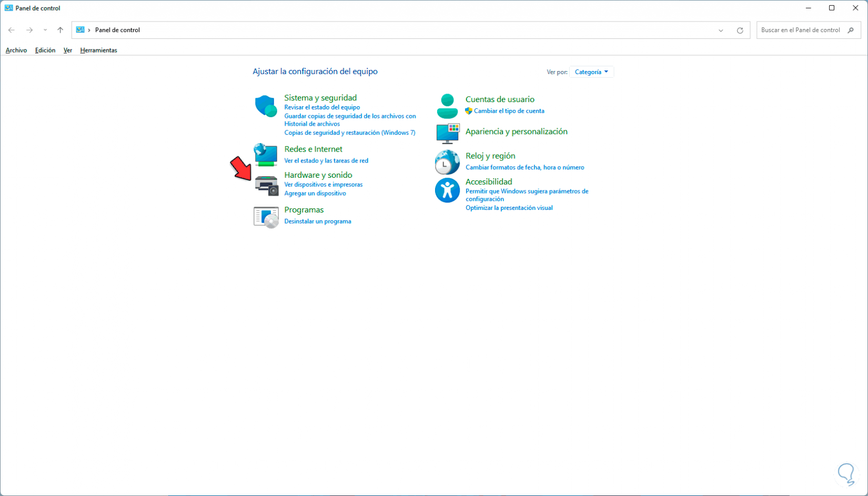Expand the breadcrumb chevron before Panel de control

[x=89, y=30]
